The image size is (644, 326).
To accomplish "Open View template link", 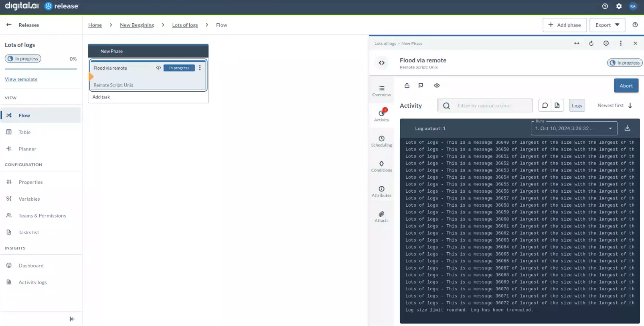I will click(21, 79).
